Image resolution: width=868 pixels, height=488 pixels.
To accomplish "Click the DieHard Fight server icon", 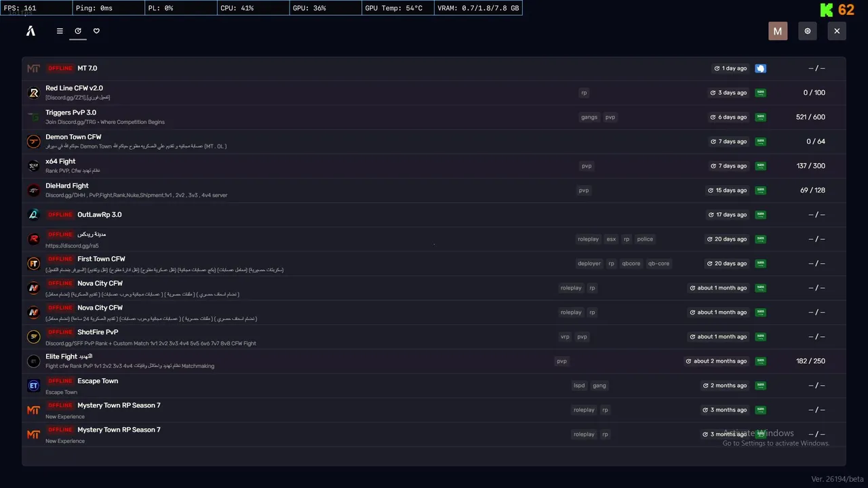I will (x=33, y=190).
